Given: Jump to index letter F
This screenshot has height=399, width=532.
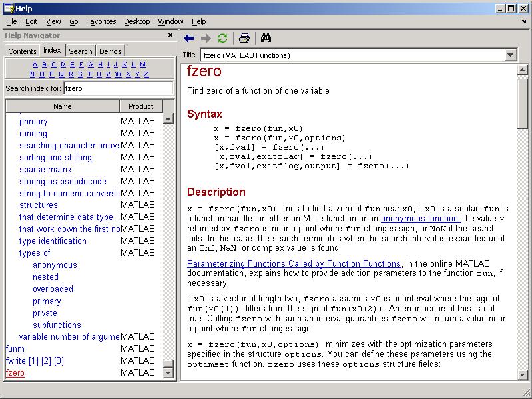Looking at the screenshot, I should 81,64.
